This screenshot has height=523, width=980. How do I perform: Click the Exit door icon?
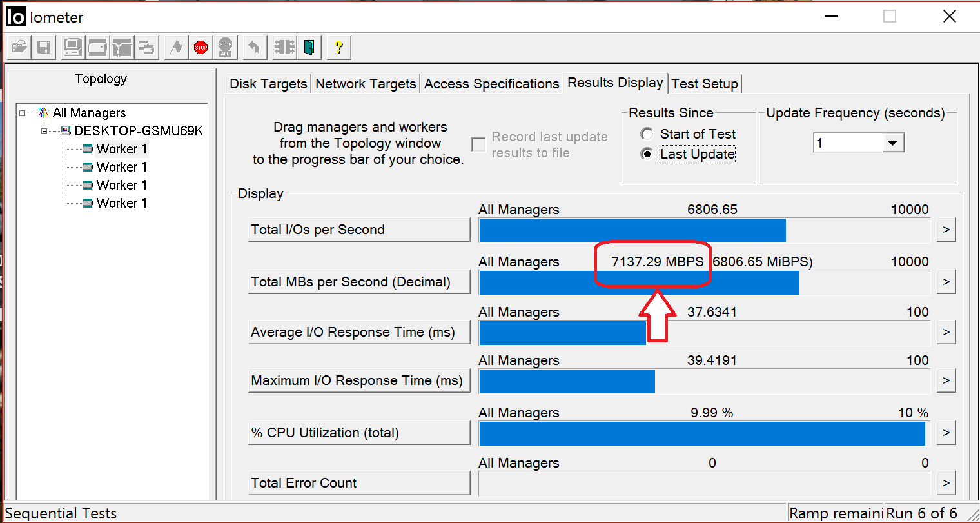point(310,47)
